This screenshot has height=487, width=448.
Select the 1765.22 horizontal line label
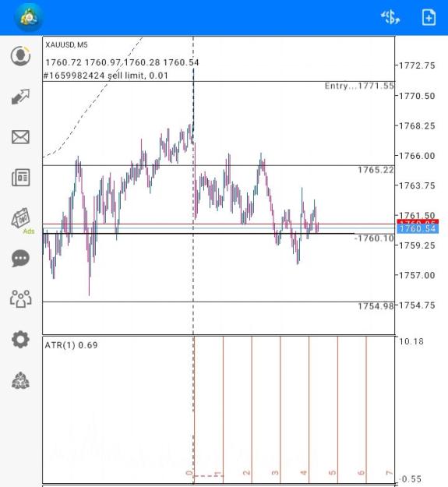376,170
